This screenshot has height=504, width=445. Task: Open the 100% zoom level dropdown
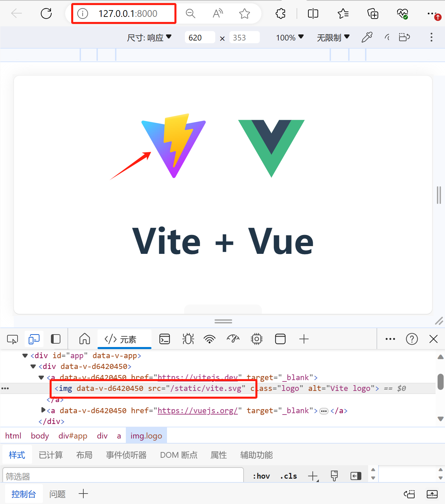pos(289,37)
